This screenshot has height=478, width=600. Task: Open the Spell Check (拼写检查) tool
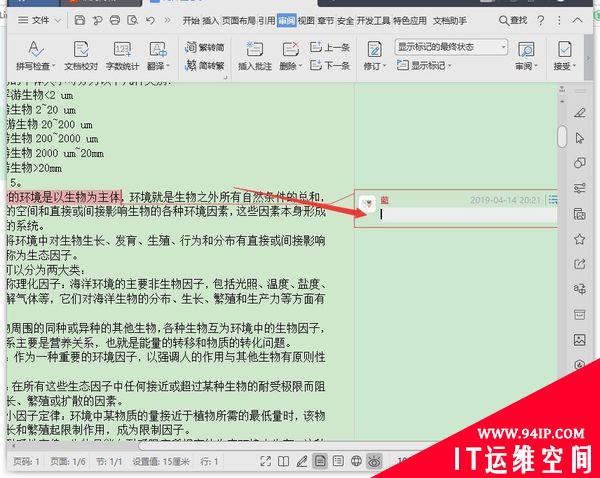click(x=35, y=56)
